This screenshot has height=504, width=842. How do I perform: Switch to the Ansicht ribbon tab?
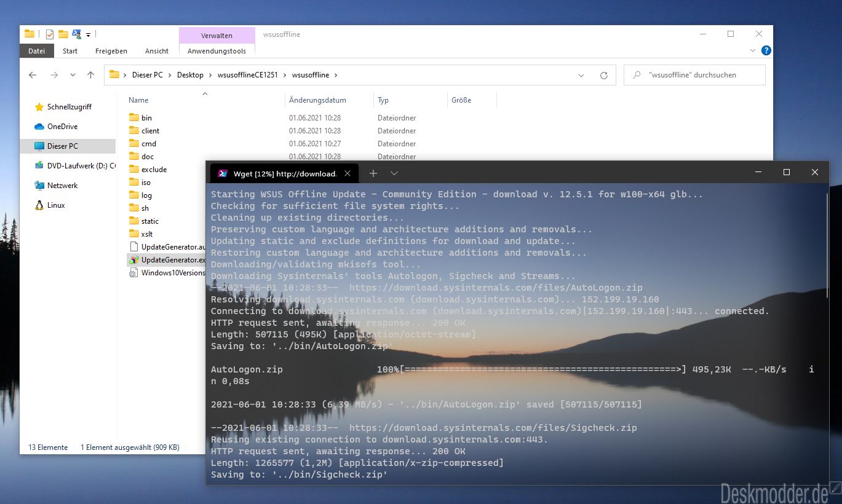tap(157, 51)
